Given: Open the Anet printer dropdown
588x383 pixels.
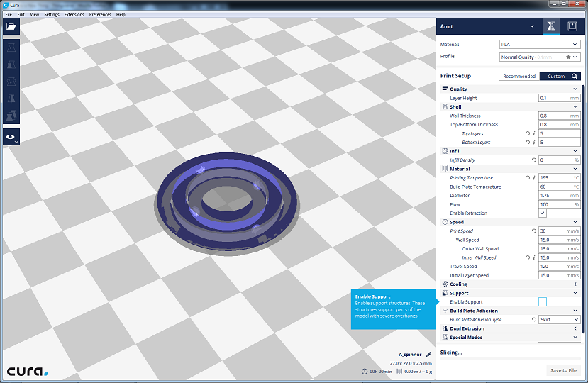Looking at the screenshot, I should tap(489, 26).
